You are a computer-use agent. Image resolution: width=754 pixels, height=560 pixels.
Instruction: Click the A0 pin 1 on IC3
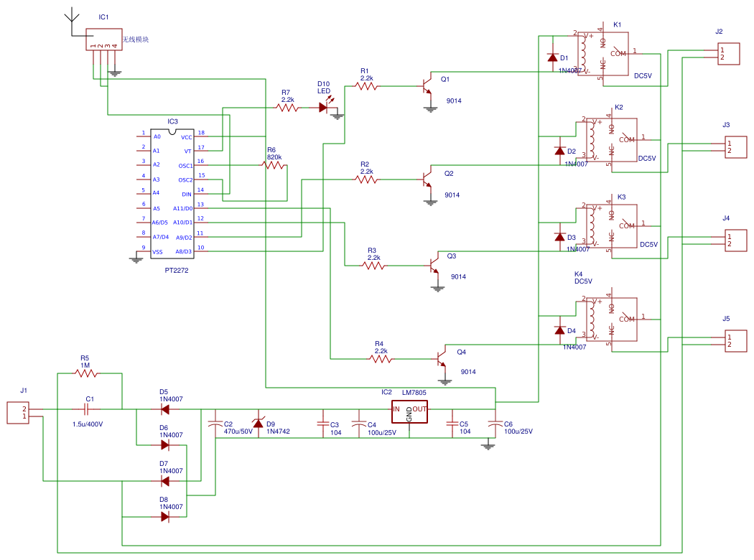pyautogui.click(x=144, y=136)
